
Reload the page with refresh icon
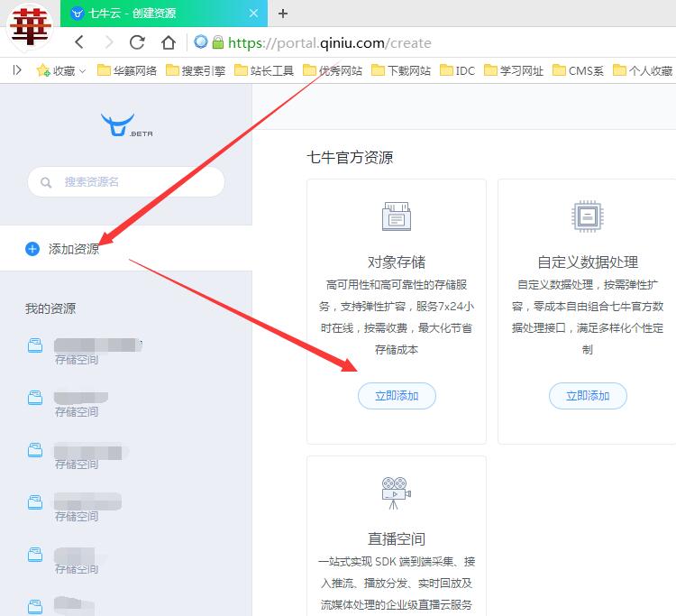pyautogui.click(x=137, y=42)
